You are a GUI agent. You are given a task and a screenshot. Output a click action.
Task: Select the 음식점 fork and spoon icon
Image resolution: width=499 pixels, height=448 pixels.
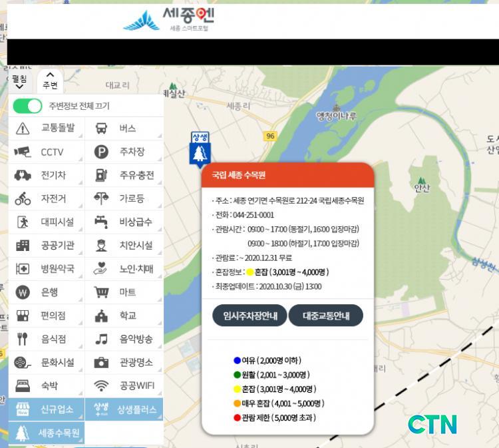22,339
